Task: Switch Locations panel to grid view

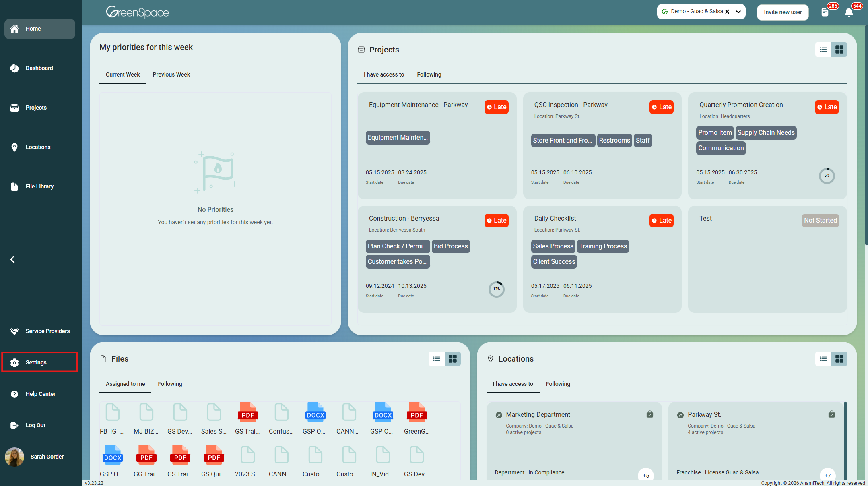Action: coord(839,359)
